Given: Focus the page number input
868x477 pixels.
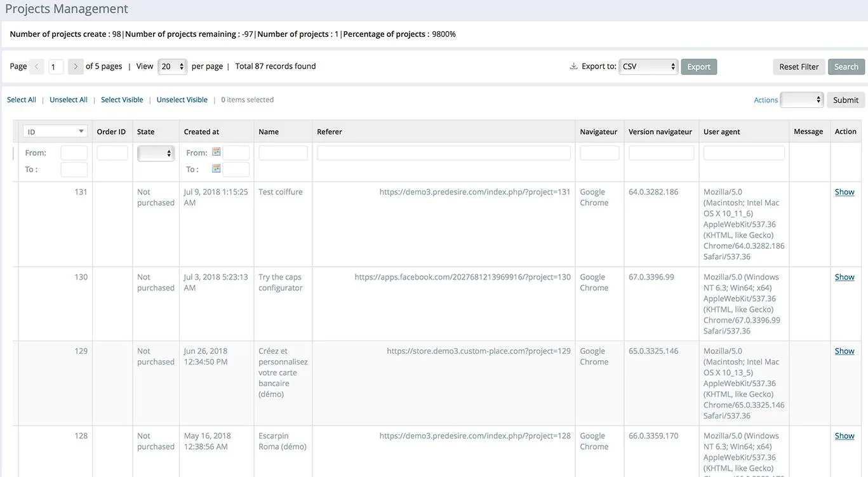Looking at the screenshot, I should click(56, 67).
